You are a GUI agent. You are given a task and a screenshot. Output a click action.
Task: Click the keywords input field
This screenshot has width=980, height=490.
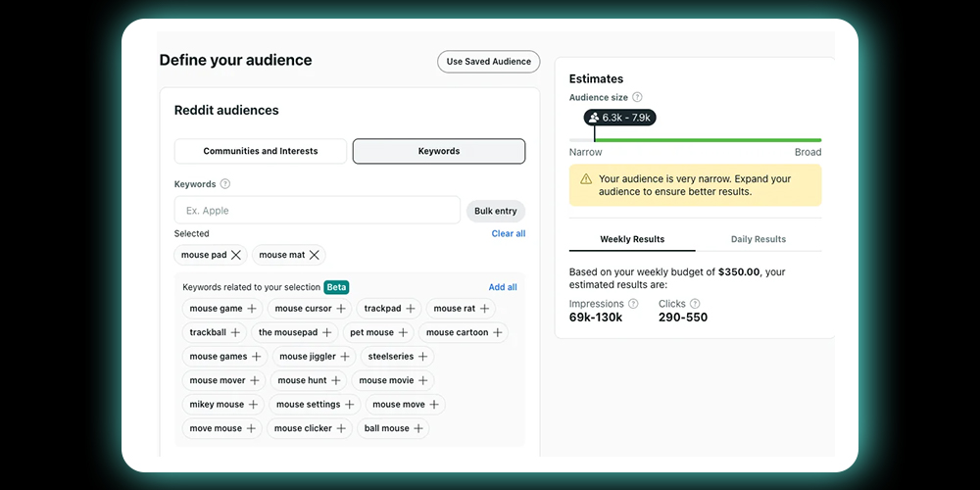(317, 211)
